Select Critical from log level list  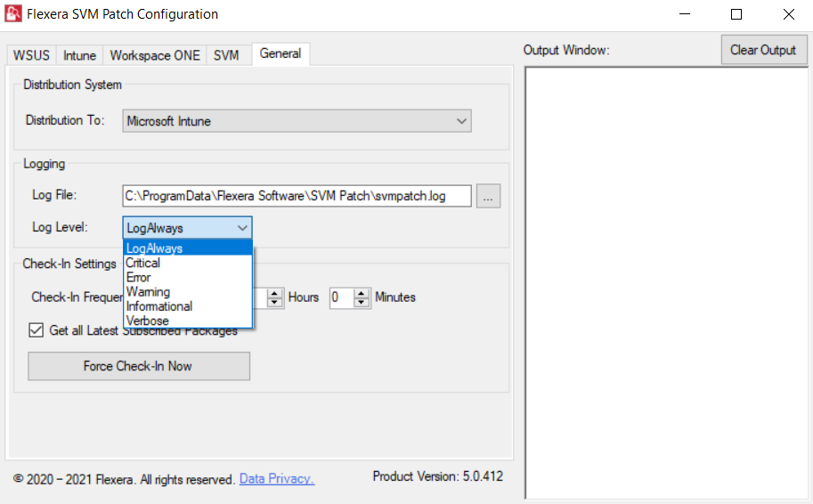click(143, 264)
